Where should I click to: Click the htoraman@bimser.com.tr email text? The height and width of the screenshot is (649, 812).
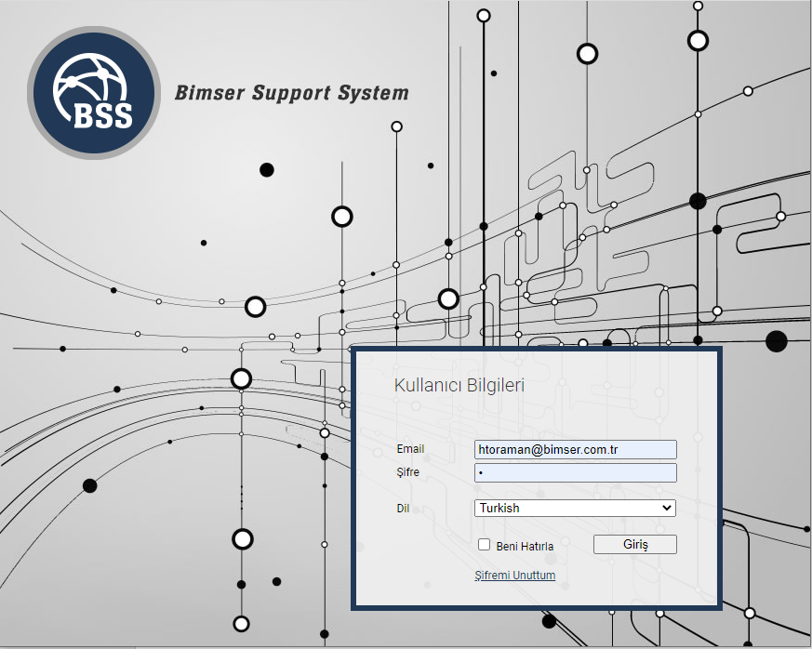548,450
